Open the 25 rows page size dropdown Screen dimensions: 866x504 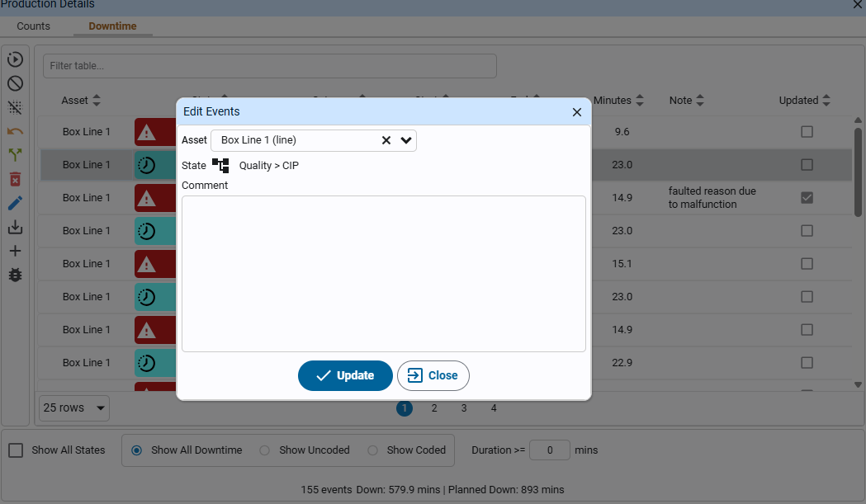coord(74,408)
